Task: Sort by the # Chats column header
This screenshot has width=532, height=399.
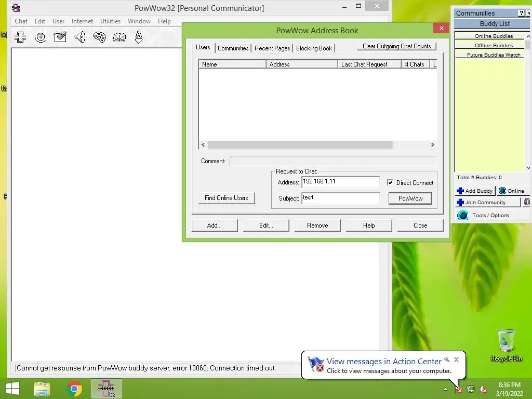Action: 415,64
